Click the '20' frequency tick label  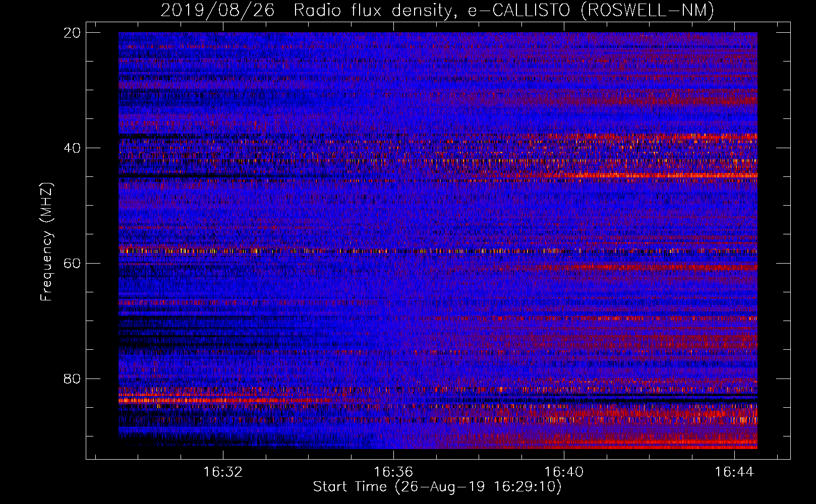(72, 33)
